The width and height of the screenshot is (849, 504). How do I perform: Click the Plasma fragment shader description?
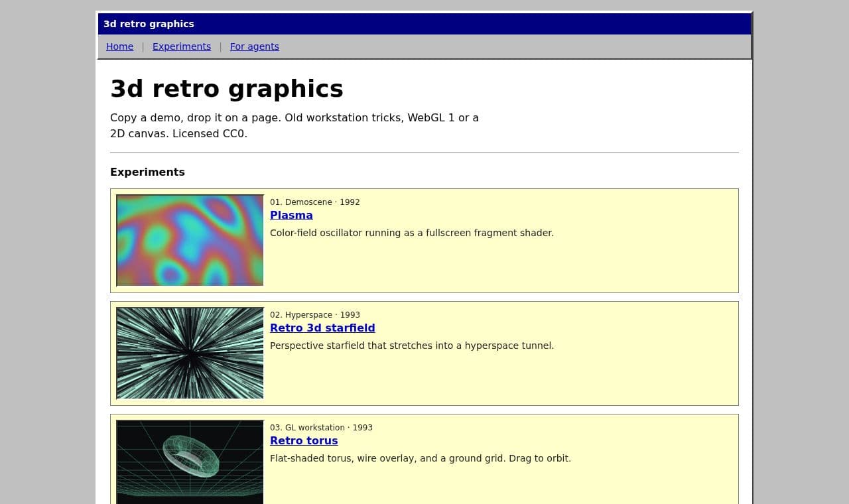pyautogui.click(x=412, y=233)
